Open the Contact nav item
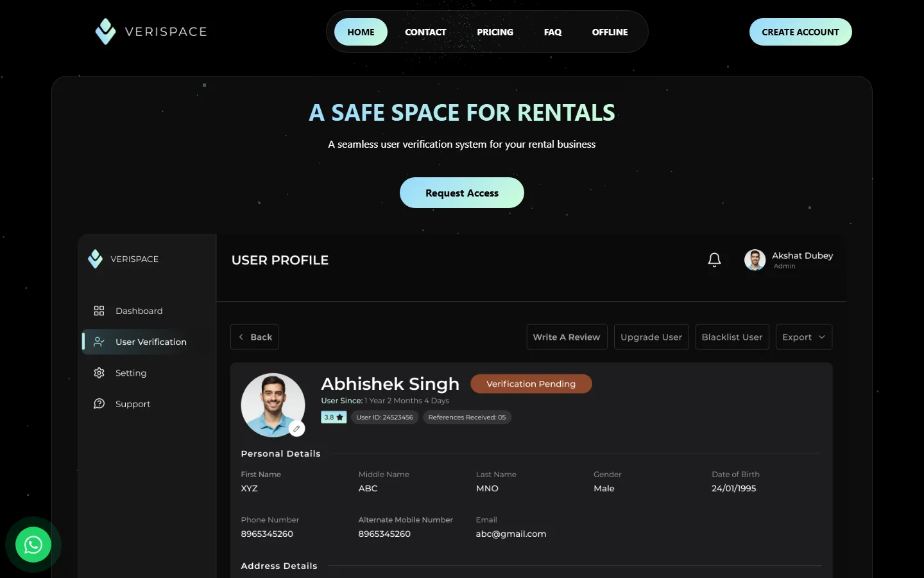Viewport: 924px width, 578px height. click(x=425, y=32)
